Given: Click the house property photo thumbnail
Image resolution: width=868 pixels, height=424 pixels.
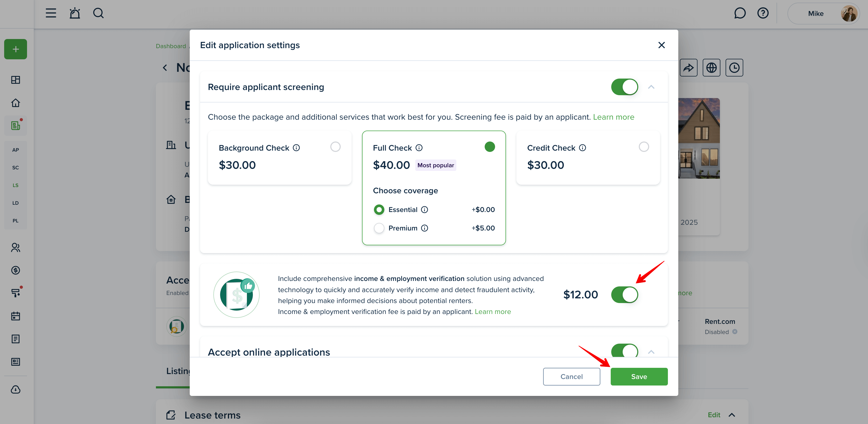Looking at the screenshot, I should tap(699, 138).
